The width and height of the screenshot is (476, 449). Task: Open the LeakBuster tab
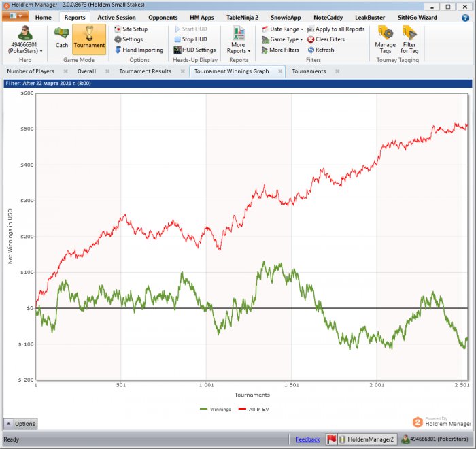(x=370, y=18)
